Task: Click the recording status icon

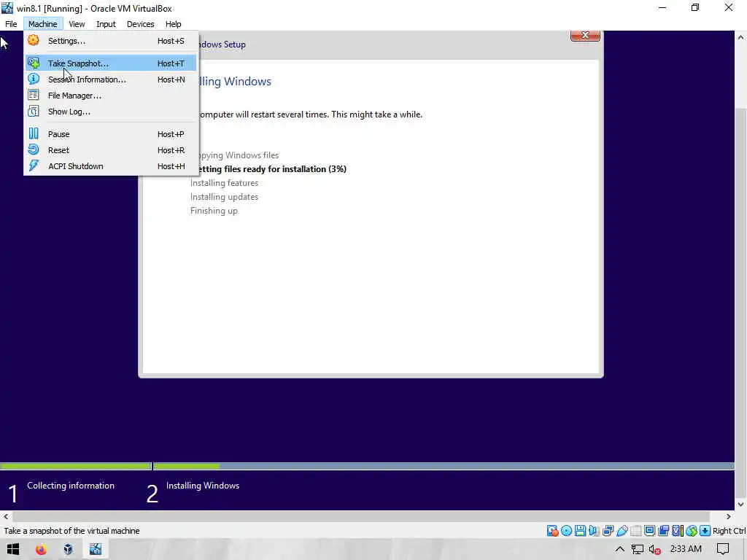Action: click(x=664, y=531)
